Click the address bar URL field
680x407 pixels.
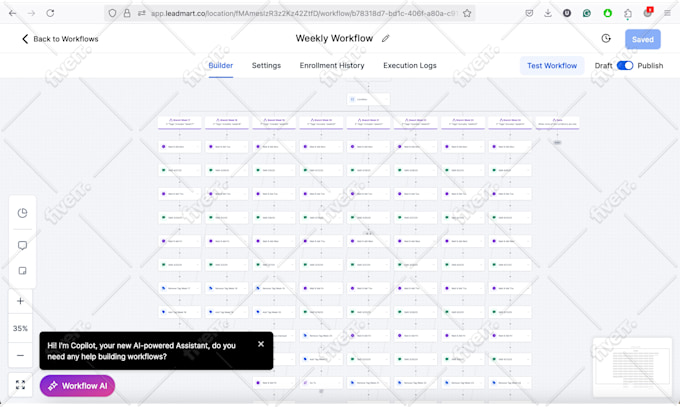tap(304, 13)
